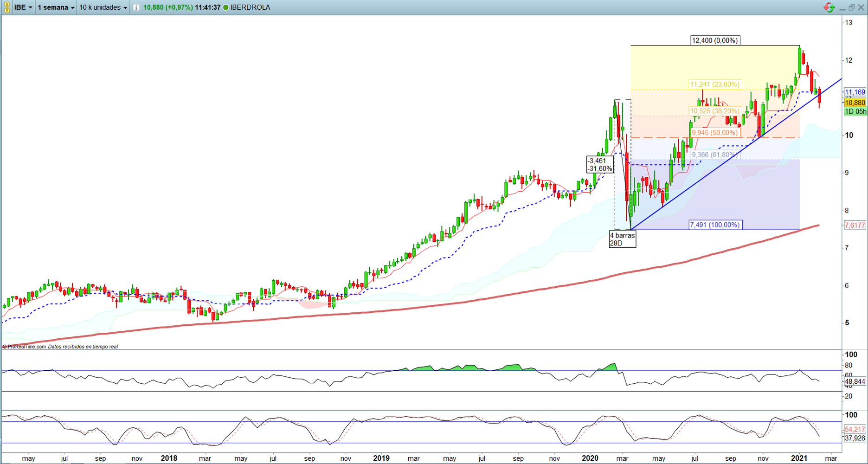Restore the chart window size
This screenshot has height=464, width=868.
pyautogui.click(x=852, y=7)
